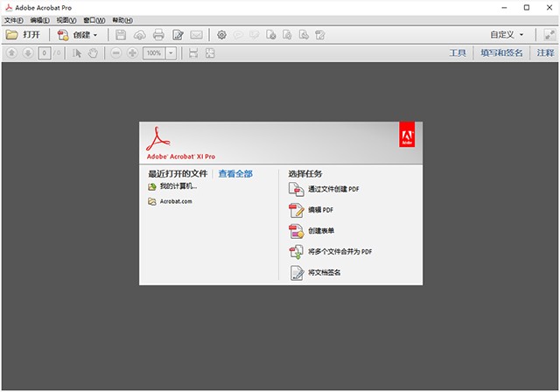The width and height of the screenshot is (560, 392).
Task: Click combine multiple files into PDF
Action: [x=339, y=252]
